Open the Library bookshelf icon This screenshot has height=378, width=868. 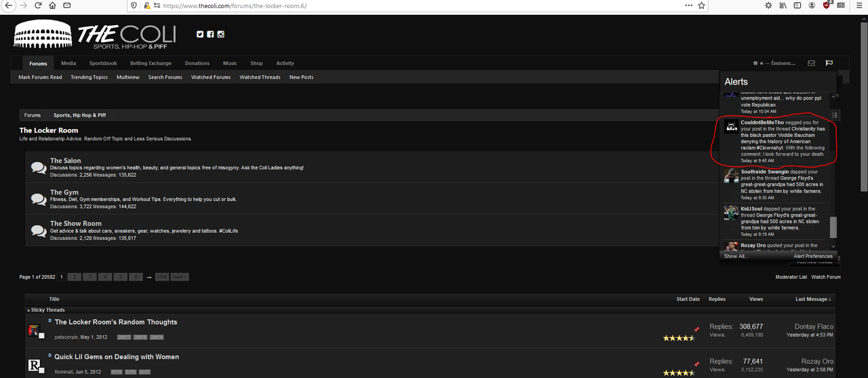point(783,5)
